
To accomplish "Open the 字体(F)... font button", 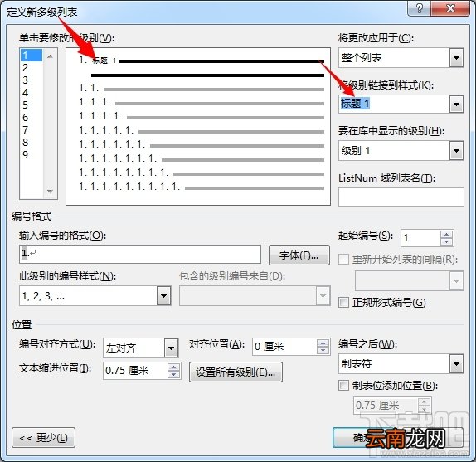I will [x=299, y=255].
